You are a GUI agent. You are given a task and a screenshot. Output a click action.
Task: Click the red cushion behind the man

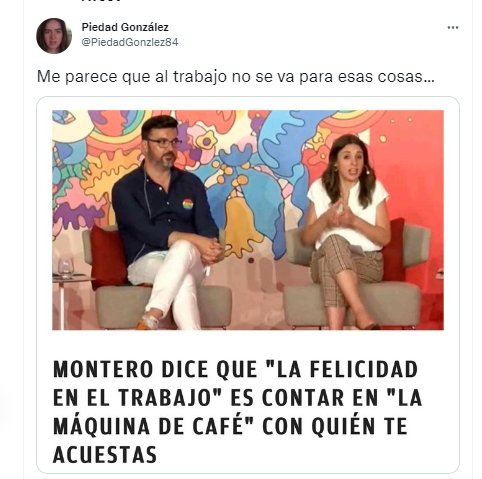(108, 257)
